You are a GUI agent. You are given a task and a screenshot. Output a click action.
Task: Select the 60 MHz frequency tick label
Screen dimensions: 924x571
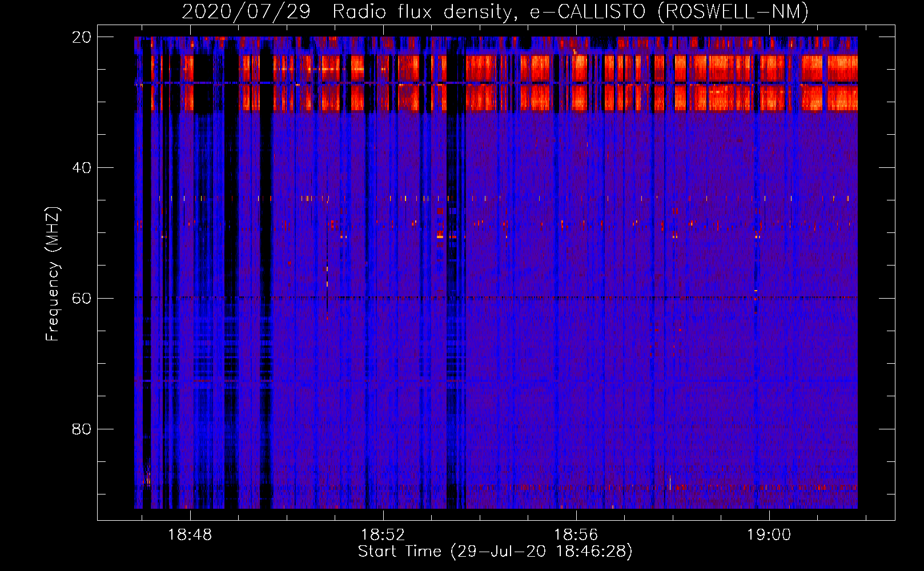[81, 299]
